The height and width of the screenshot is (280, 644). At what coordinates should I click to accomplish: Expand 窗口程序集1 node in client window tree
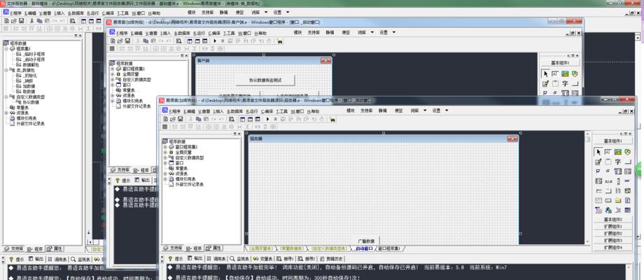point(113,69)
